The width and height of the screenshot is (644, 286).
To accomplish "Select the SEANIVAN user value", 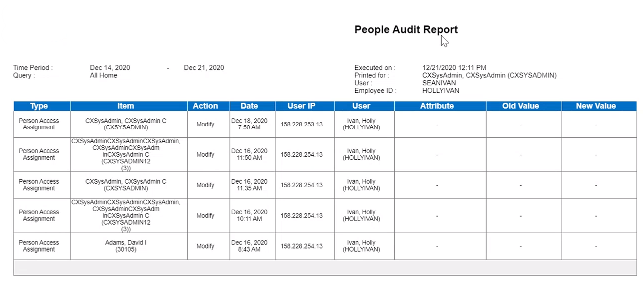I will (x=439, y=83).
